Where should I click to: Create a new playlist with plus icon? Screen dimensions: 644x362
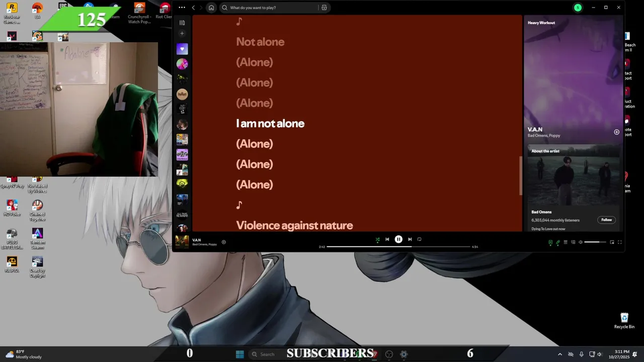click(182, 34)
